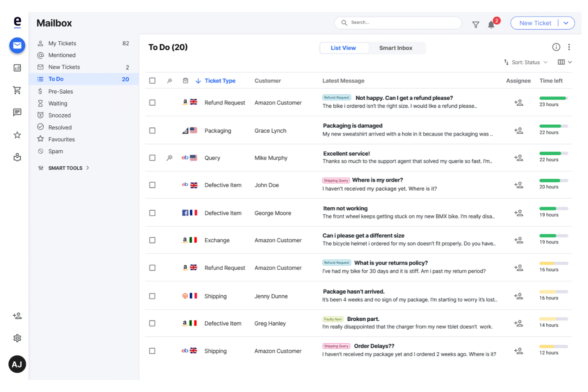The width and height of the screenshot is (588, 392).
Task: Open the Mailbox icon in the sidebar
Action: tap(17, 45)
